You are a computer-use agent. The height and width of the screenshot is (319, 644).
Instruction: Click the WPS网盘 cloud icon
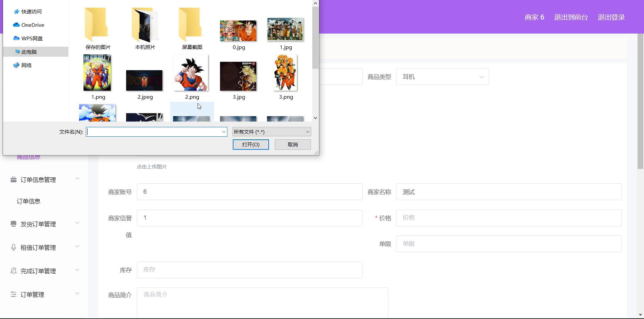(x=16, y=38)
